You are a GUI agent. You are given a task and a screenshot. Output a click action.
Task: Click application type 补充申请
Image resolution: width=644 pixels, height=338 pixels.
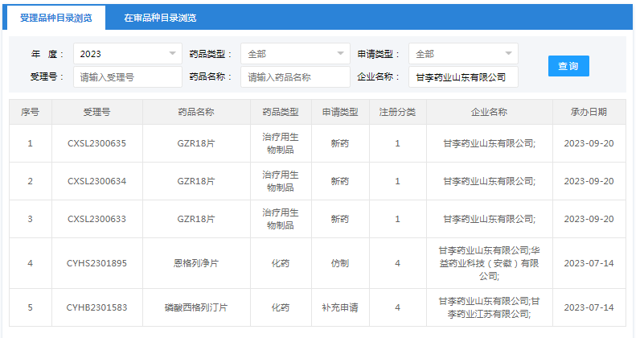(340, 307)
